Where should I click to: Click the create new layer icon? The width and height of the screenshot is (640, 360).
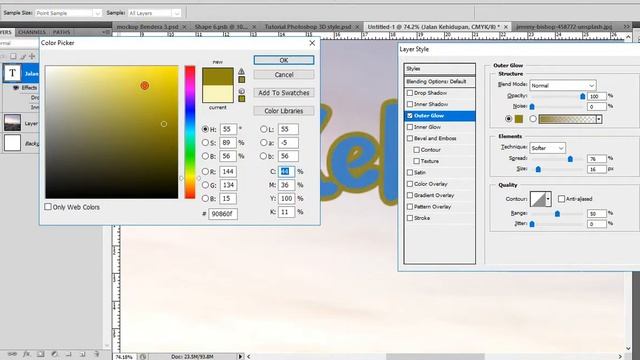point(82,354)
